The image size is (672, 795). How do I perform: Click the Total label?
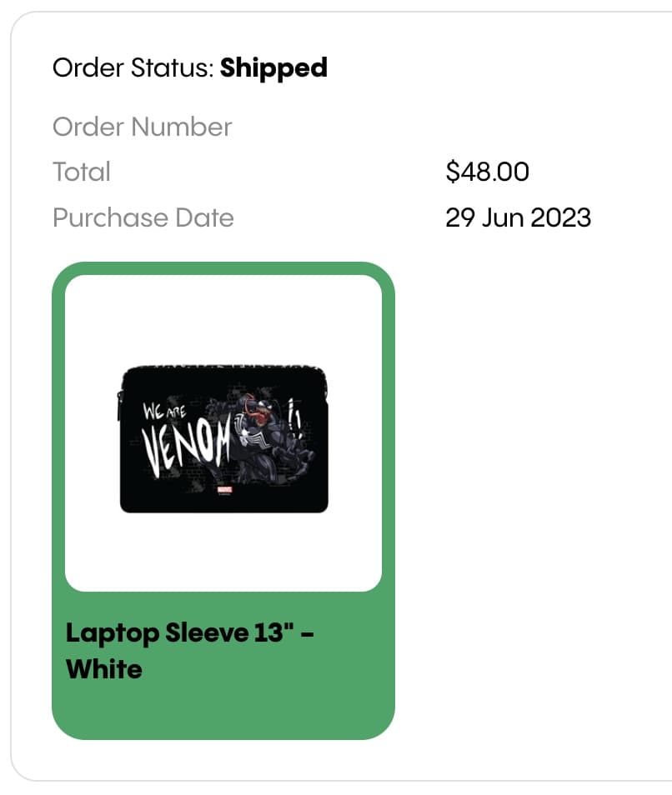click(82, 172)
